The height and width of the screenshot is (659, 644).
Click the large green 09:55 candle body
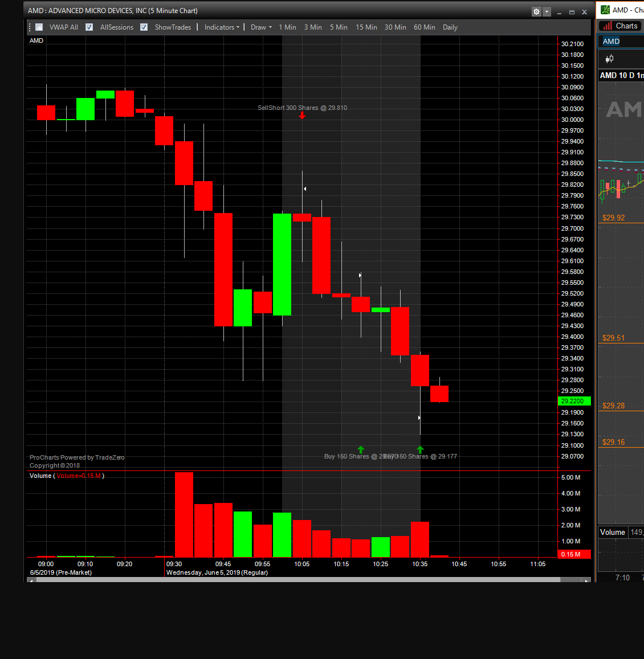coord(282,264)
